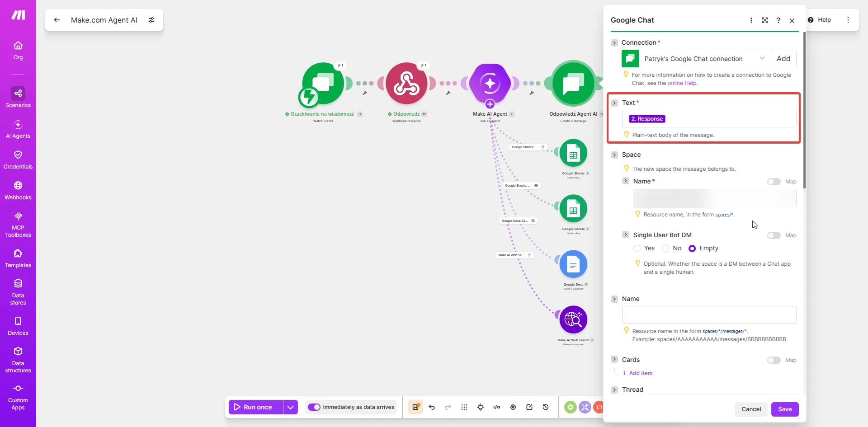Select the Google Chat Watch Events trigger module
This screenshot has width=868, height=427.
pos(323,84)
